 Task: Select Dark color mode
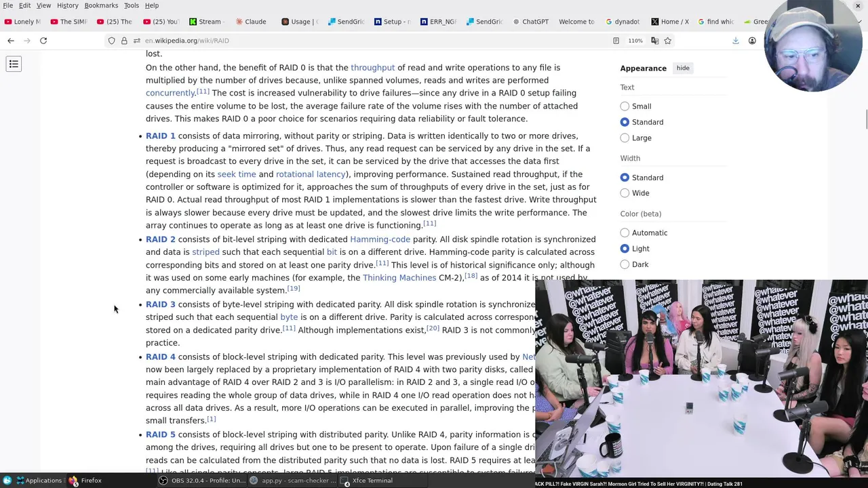(x=625, y=264)
